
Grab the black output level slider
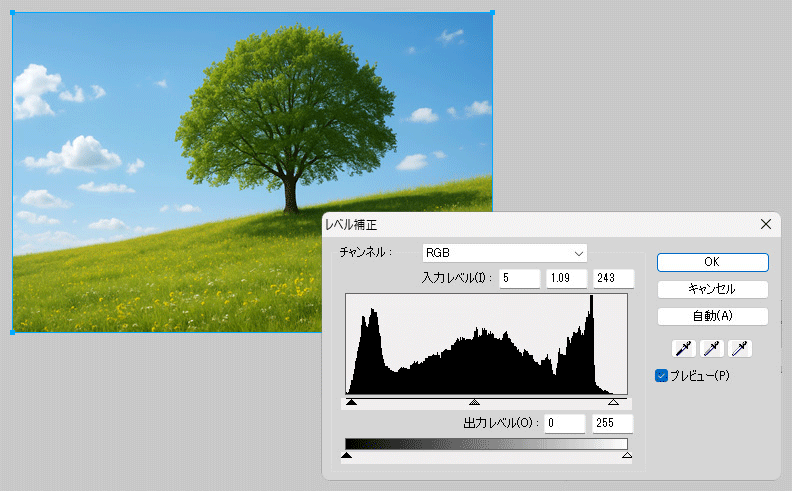coord(346,456)
